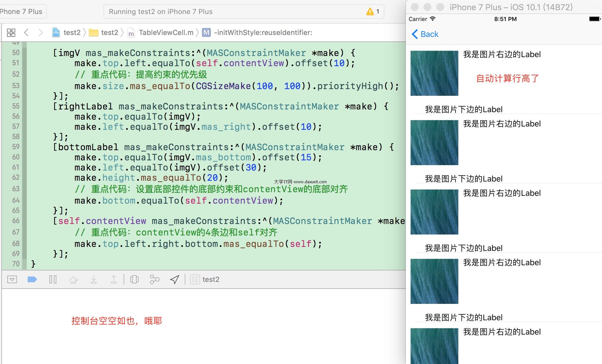Image resolution: width=602 pixels, height=364 pixels.
Task: Tap the first cell's image thumbnail
Action: (x=434, y=73)
